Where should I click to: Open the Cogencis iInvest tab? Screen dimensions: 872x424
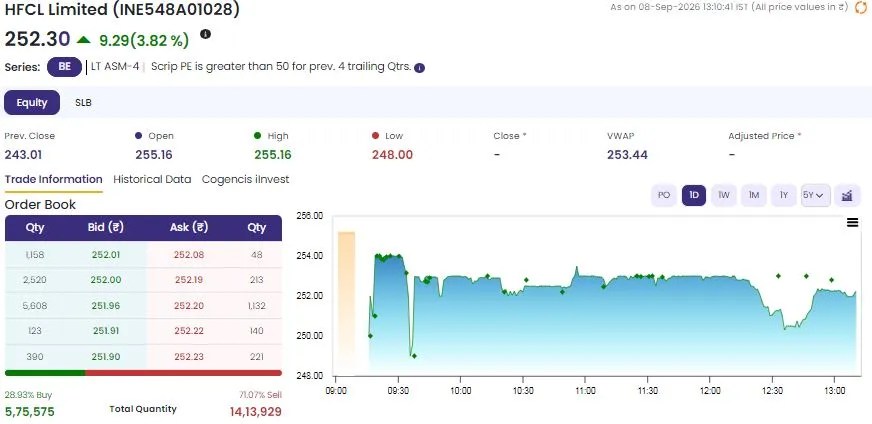point(245,180)
